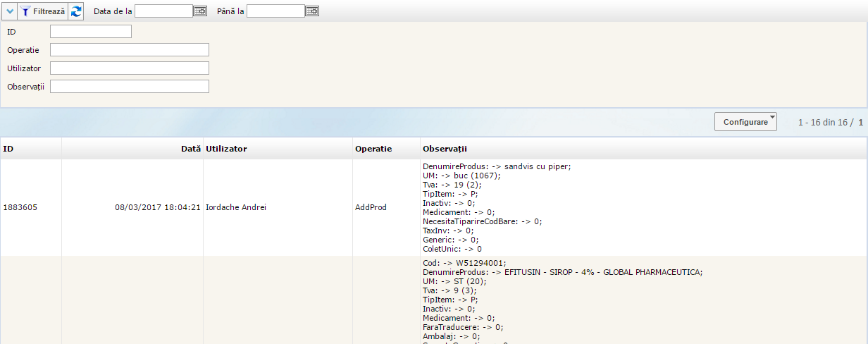Open calendar picker for Data de la
The height and width of the screenshot is (344, 868).
[x=199, y=11]
